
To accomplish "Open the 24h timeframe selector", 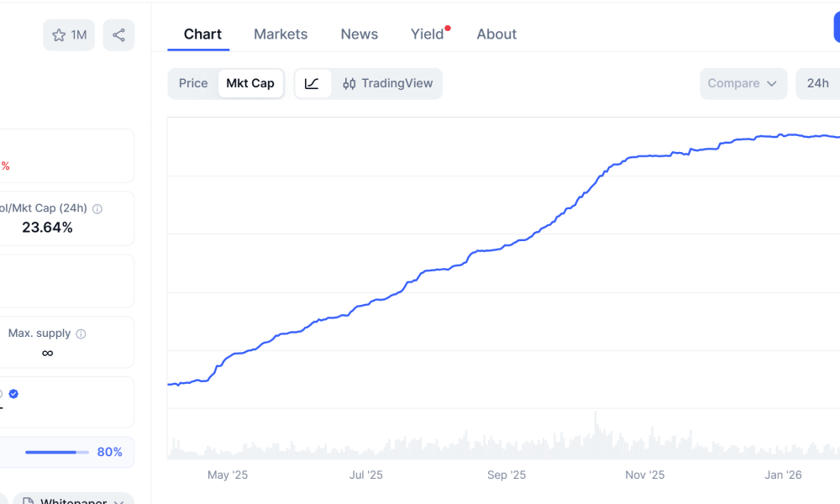I will (817, 83).
